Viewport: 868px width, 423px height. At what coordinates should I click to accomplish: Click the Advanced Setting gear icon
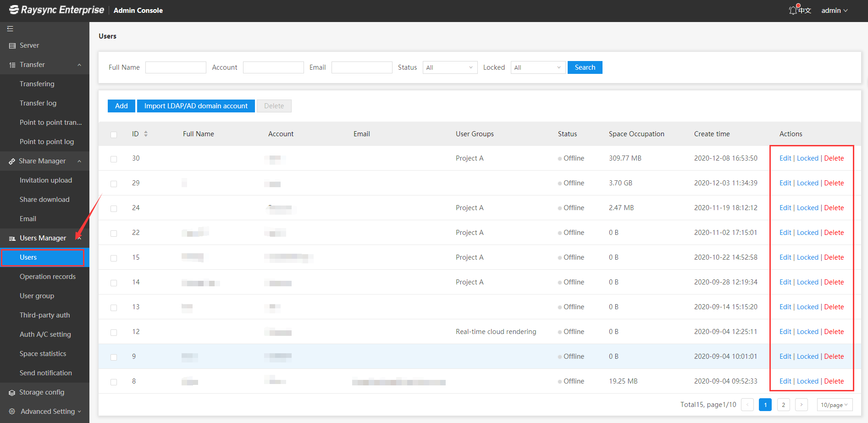pyautogui.click(x=12, y=412)
